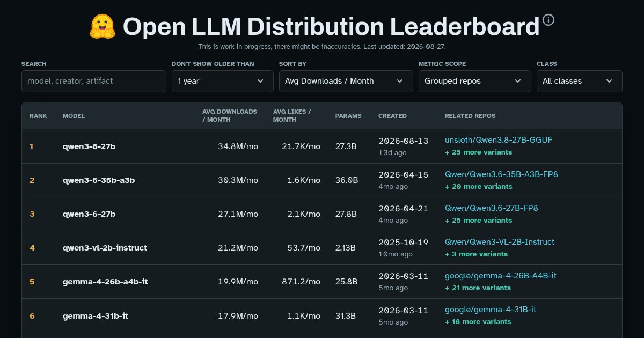644x338 pixels.
Task: Expand the 3 more variants link
Action: click(476, 254)
